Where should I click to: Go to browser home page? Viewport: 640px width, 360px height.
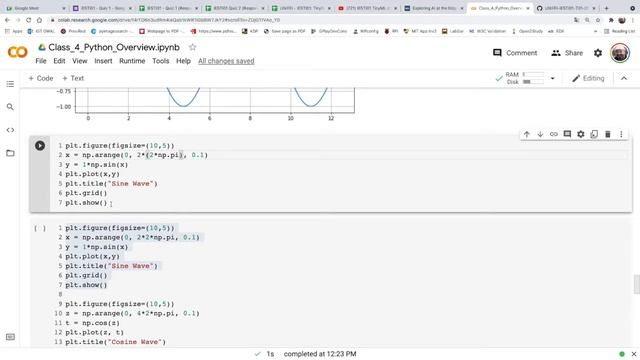(39, 20)
